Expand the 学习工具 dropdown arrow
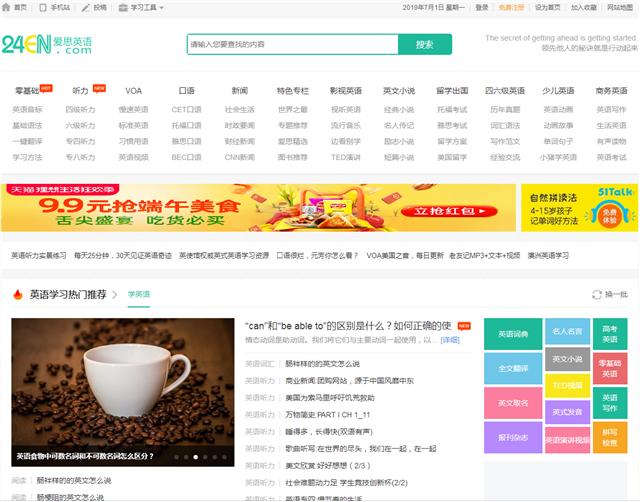This screenshot has width=640, height=502. 161,8
